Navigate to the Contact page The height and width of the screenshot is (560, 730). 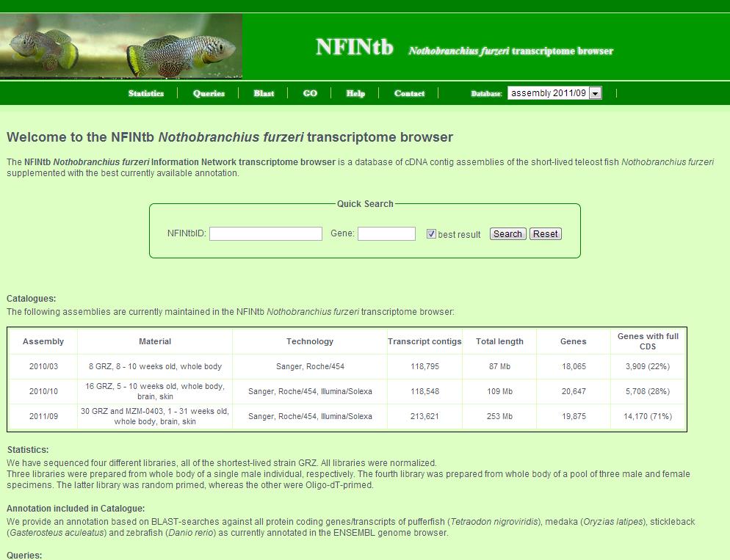(409, 93)
